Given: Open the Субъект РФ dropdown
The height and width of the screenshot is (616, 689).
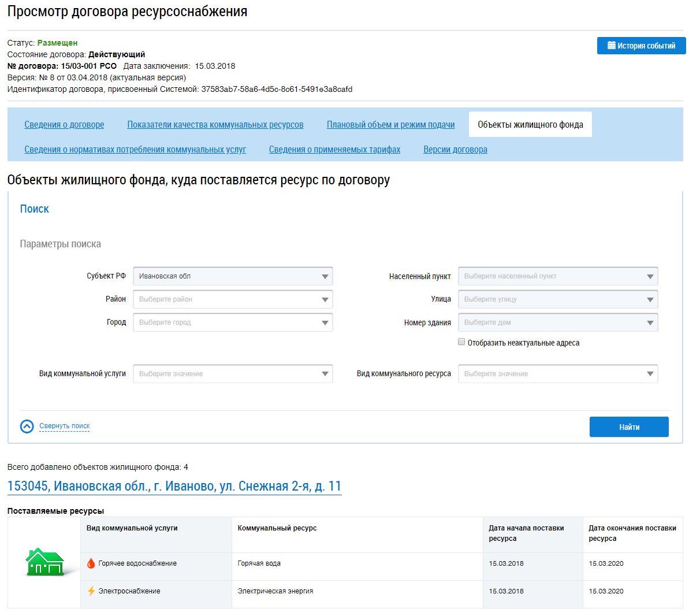Looking at the screenshot, I should click(x=233, y=276).
